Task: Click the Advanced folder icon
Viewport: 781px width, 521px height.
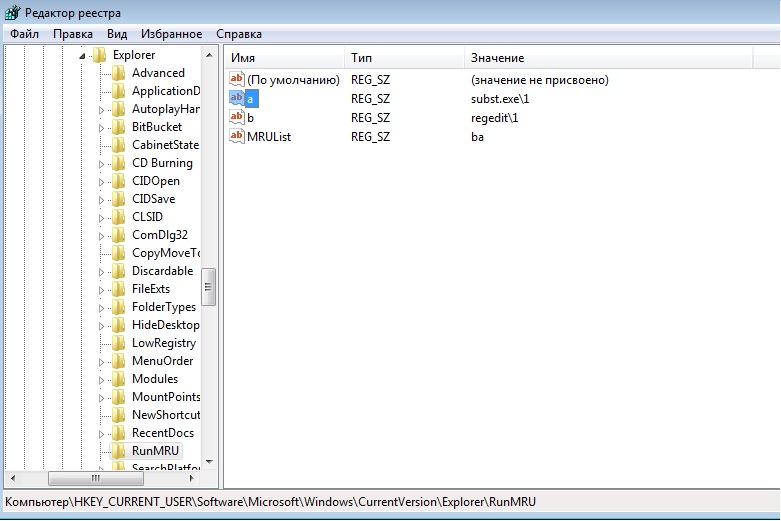Action: 119,73
